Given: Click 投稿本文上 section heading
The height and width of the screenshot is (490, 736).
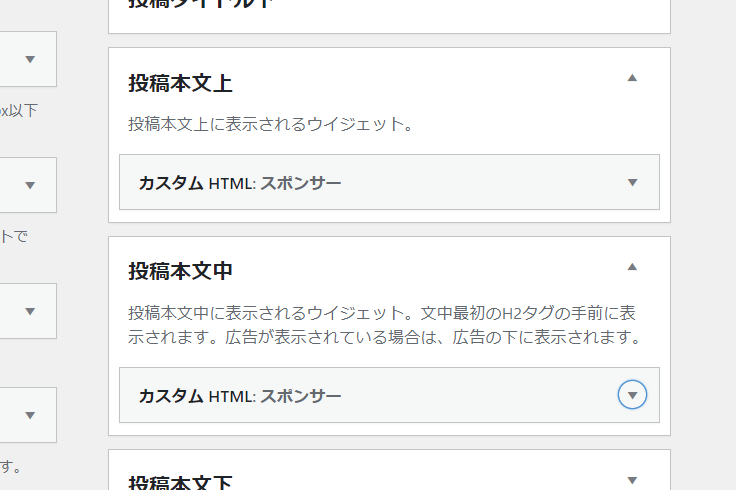Looking at the screenshot, I should point(181,83).
